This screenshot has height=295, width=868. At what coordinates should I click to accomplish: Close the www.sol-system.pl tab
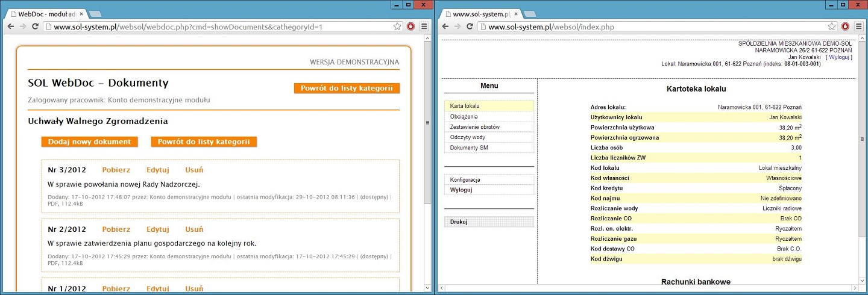tap(516, 13)
